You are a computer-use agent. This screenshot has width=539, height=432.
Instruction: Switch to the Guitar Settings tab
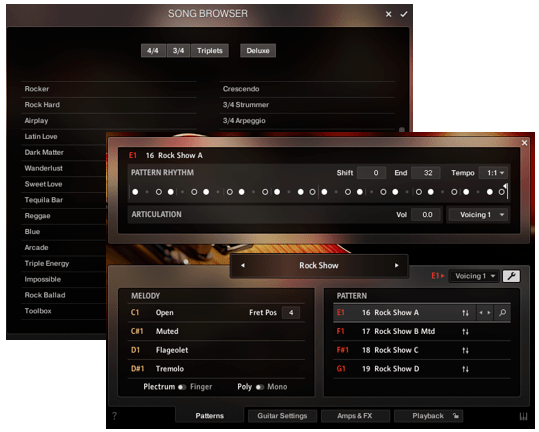click(282, 416)
